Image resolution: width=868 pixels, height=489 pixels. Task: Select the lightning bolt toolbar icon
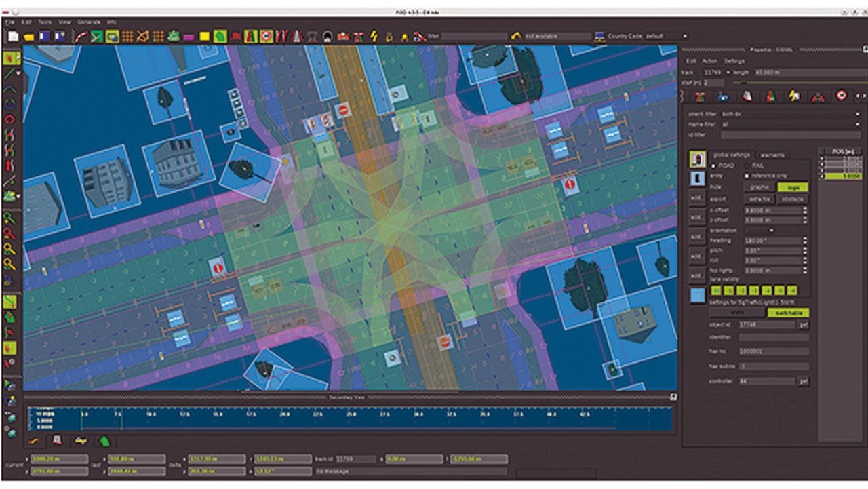(374, 37)
